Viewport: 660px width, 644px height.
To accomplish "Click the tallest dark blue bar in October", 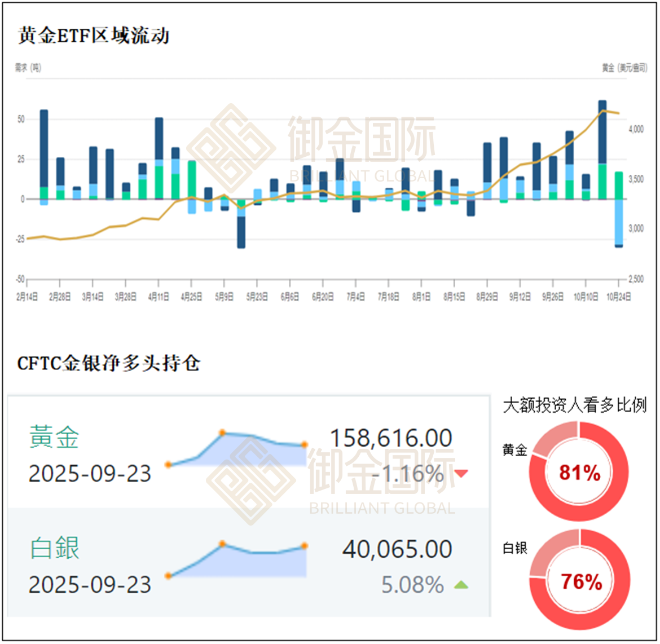I will click(602, 133).
